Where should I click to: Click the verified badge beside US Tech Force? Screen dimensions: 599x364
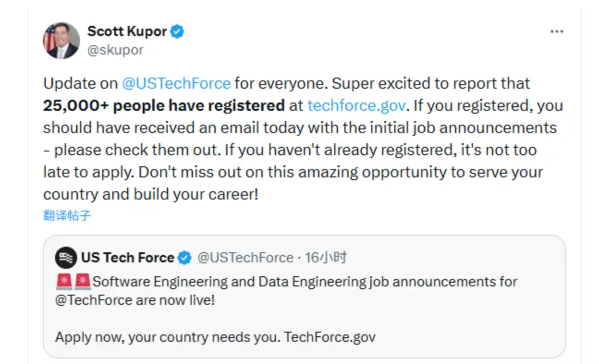(184, 258)
